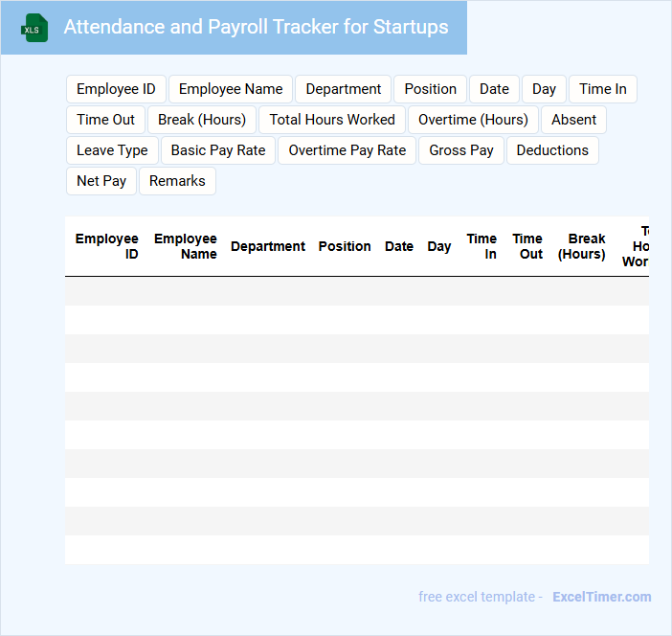
Task: Choose the Position tag
Action: pyautogui.click(x=430, y=89)
